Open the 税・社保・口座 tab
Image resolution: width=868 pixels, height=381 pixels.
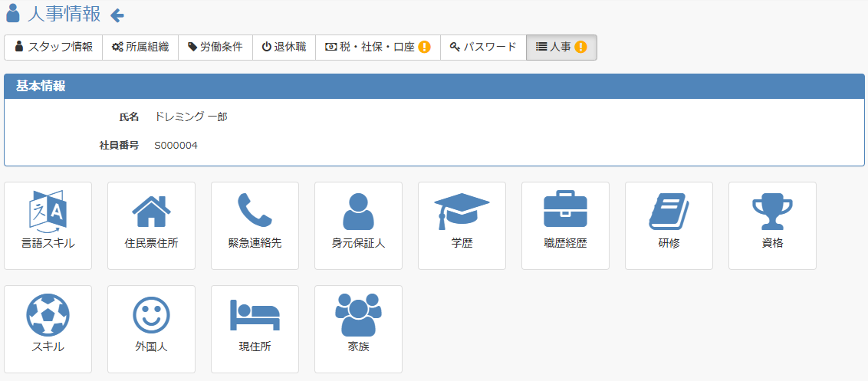pyautogui.click(x=378, y=48)
